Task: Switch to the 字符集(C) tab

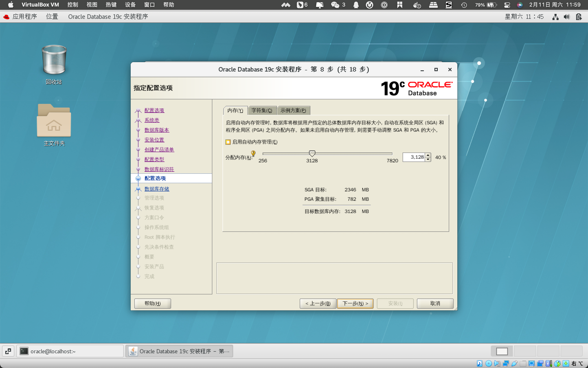Action: [262, 110]
